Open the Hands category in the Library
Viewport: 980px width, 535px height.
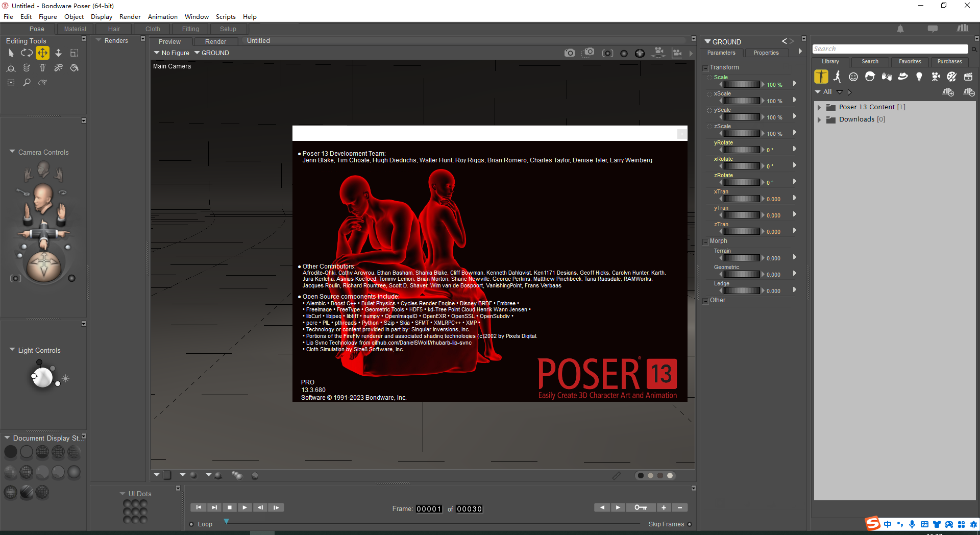(x=887, y=77)
